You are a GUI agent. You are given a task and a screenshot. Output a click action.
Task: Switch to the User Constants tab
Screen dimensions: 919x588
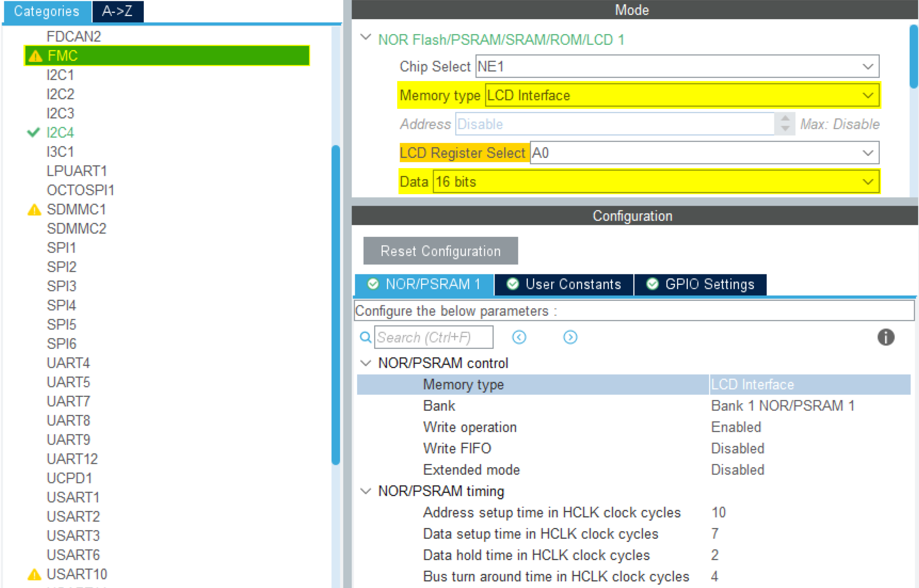click(x=564, y=284)
